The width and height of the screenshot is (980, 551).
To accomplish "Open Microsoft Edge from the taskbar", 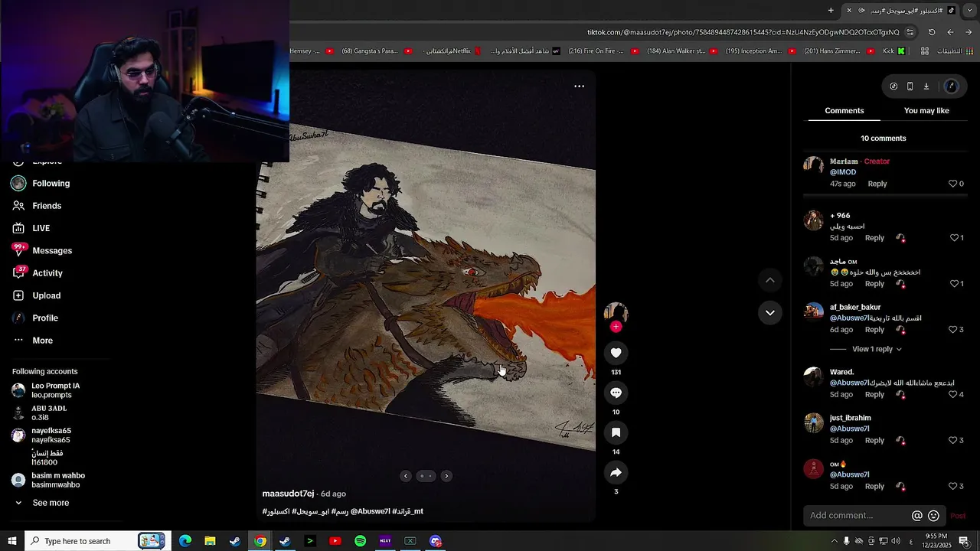I will 185,541.
